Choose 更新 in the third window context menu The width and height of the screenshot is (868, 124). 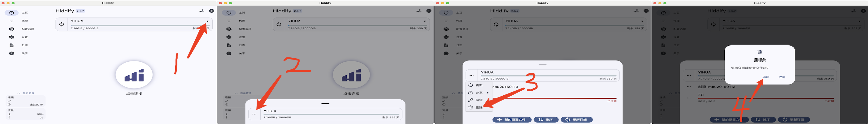(479, 85)
